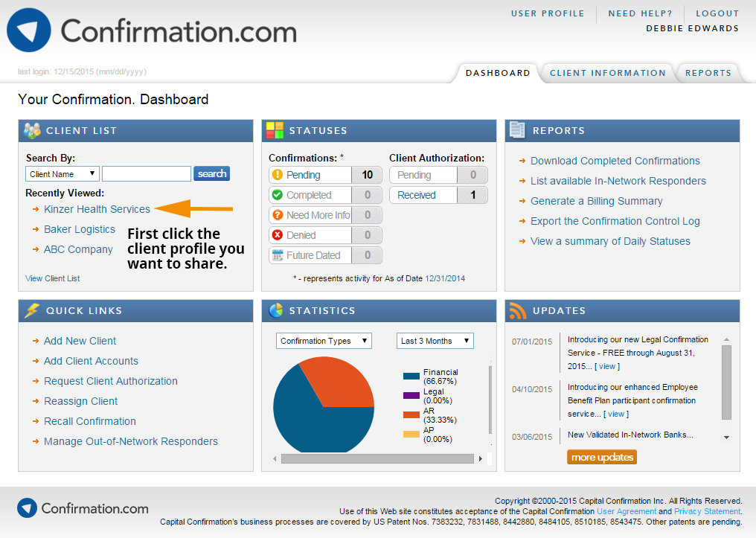
Task: Open the Reports tab
Action: pos(708,72)
